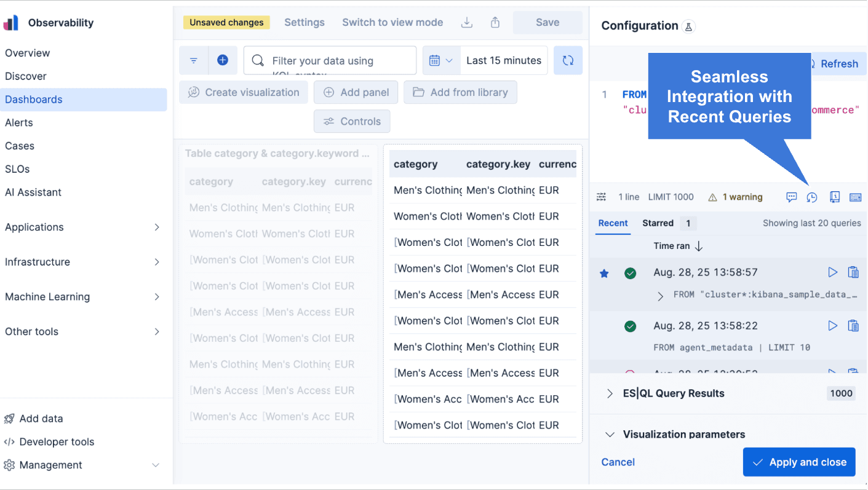Click the refresh arrows beside Last 15 minutes
This screenshot has width=868, height=490.
coord(568,60)
